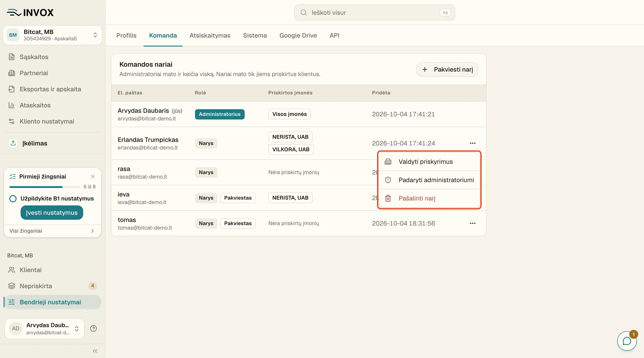This screenshot has height=358, width=644.
Task: Click the INVOX logo
Action: 30,13
